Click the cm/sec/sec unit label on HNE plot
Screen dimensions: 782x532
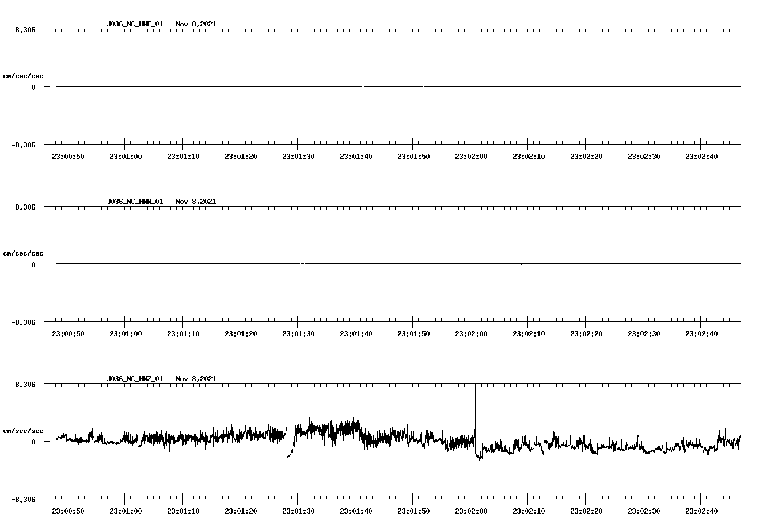coord(23,76)
